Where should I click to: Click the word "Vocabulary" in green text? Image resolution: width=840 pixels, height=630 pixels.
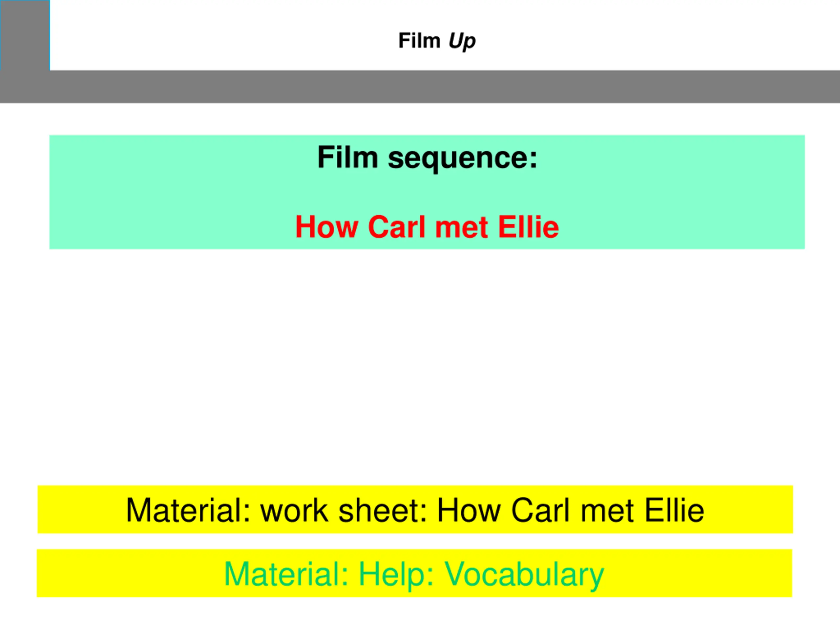524,575
